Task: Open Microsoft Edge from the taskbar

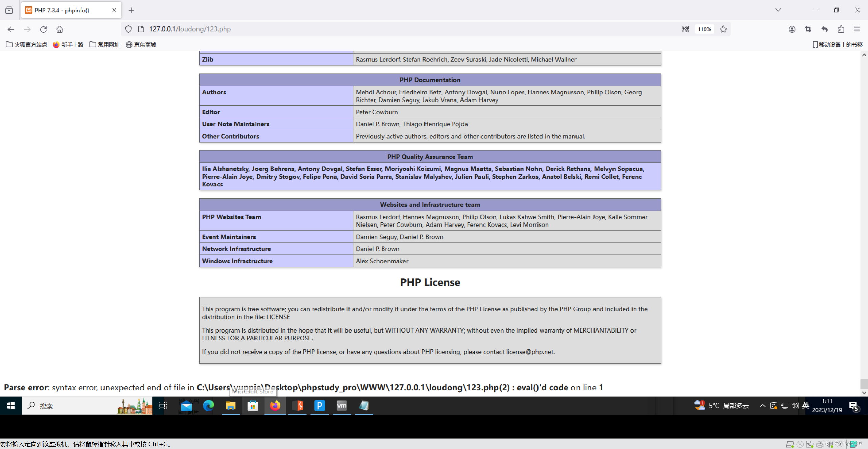Action: tap(208, 406)
